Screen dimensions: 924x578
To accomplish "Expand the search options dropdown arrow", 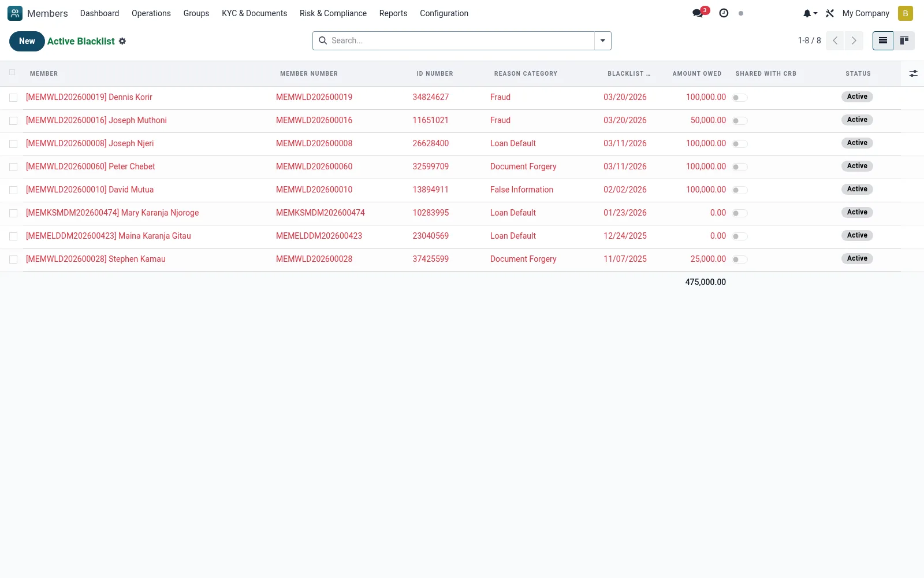I will [x=602, y=40].
